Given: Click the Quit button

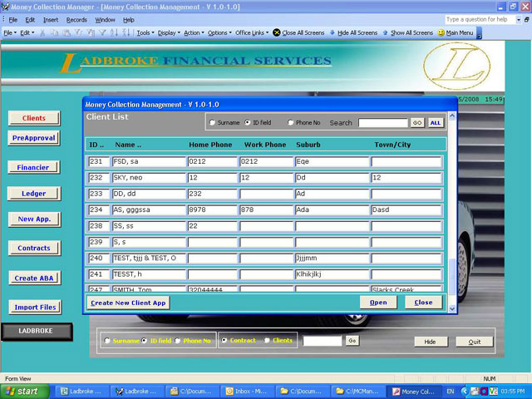Looking at the screenshot, I should tap(475, 342).
